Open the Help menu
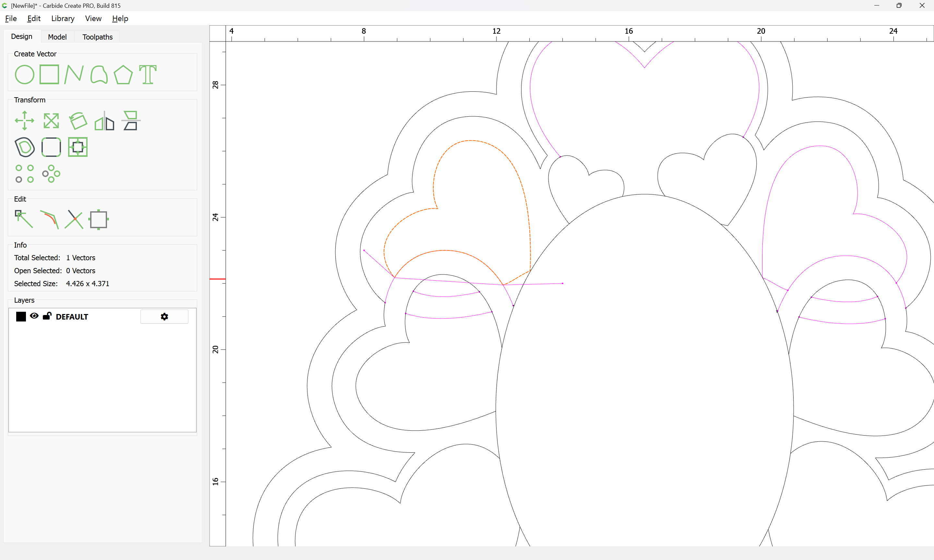This screenshot has width=934, height=560. pyautogui.click(x=120, y=18)
